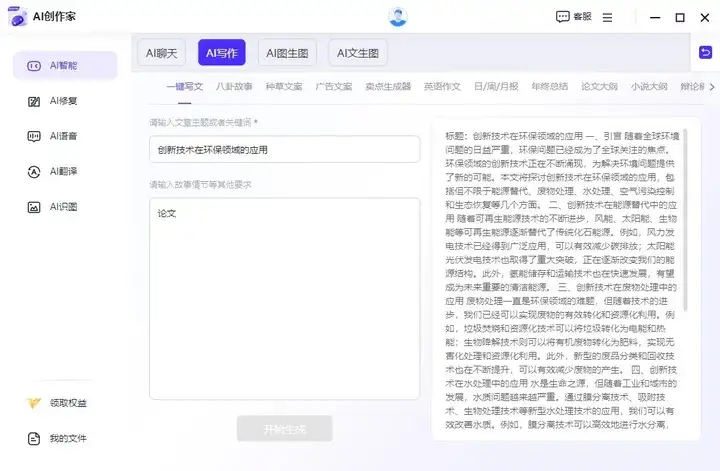Select AI语音 in the sidebar
Viewport: 720px width, 471px height.
tap(64, 136)
